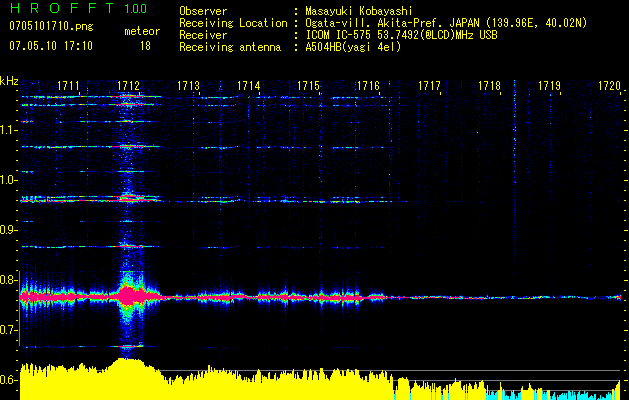Click the 0.6 frequency axis label
Viewport: 629px width, 400px height.
tap(8, 380)
